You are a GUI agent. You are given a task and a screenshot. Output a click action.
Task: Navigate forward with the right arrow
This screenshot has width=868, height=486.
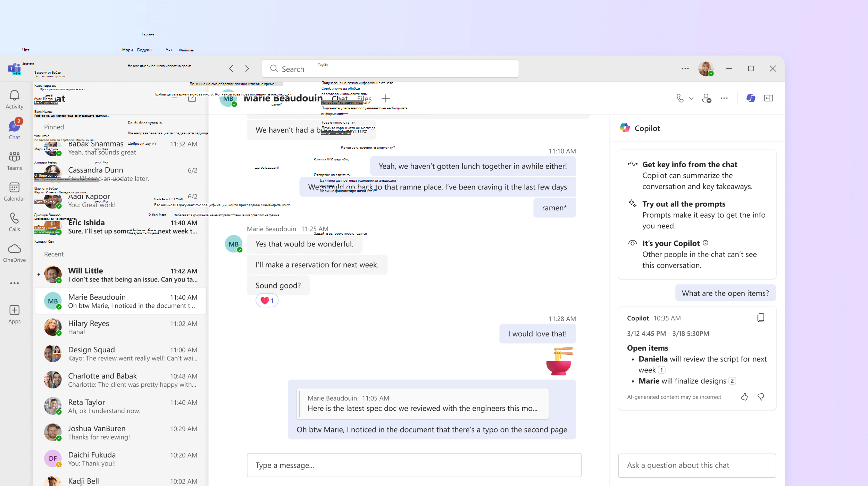[247, 68]
